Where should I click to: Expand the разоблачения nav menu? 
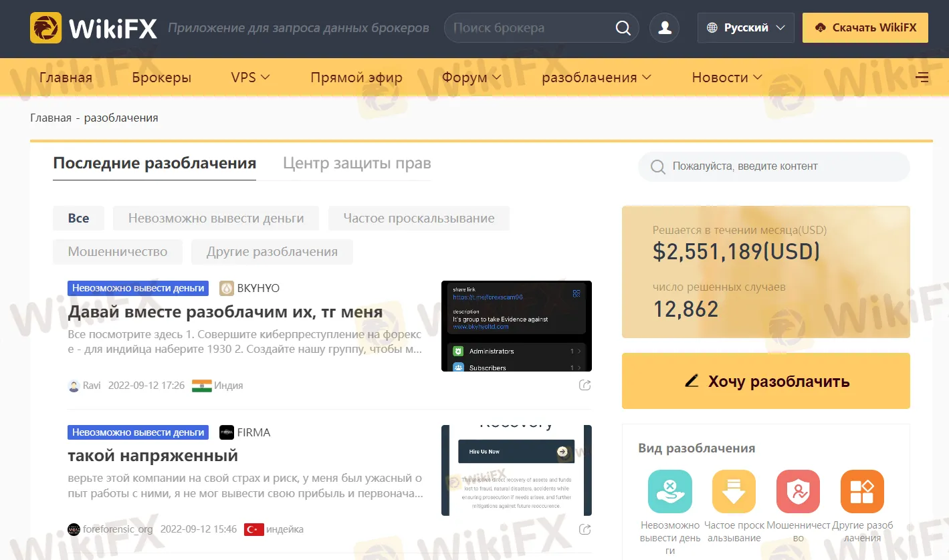click(x=597, y=78)
